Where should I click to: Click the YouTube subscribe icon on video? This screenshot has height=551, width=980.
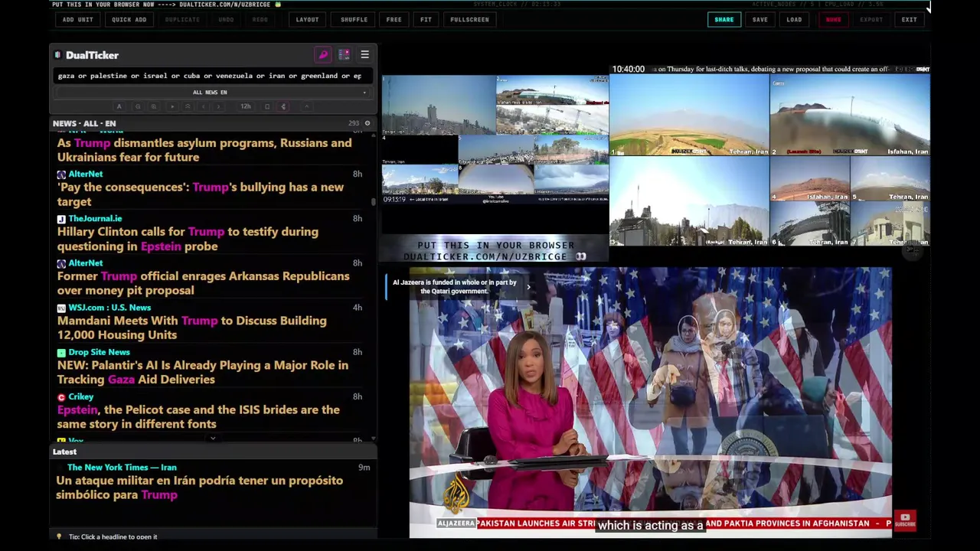point(905,520)
